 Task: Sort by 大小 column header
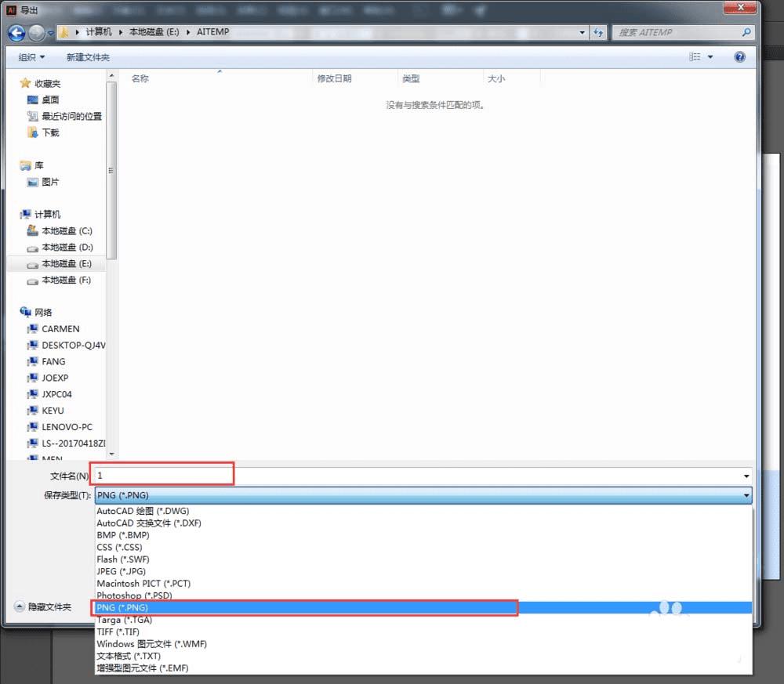pyautogui.click(x=496, y=78)
